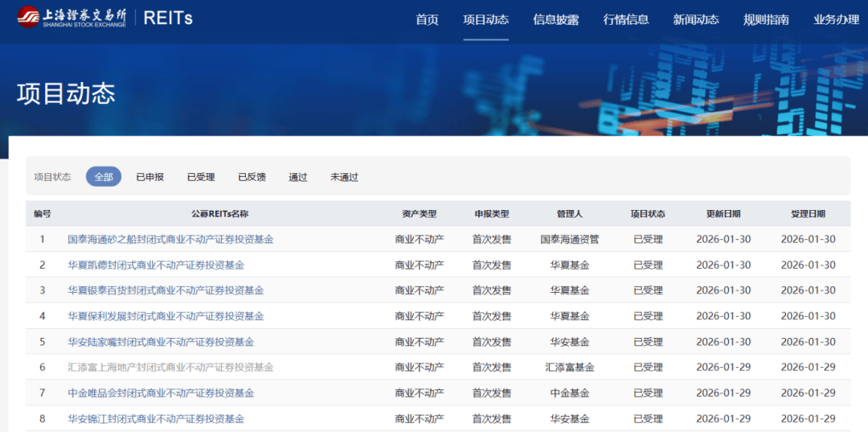Open 华安陆家嘴 REIT fund link

[161, 342]
